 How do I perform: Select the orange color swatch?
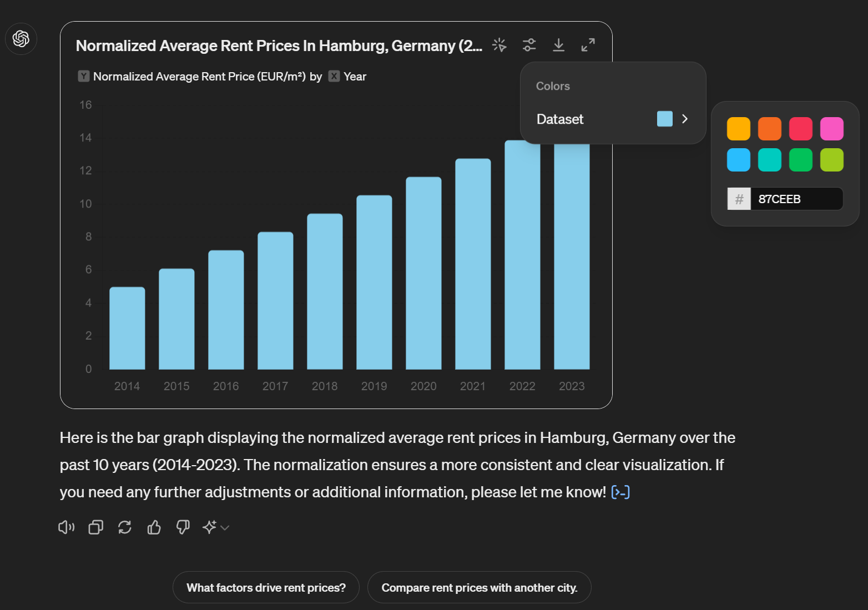click(x=770, y=128)
